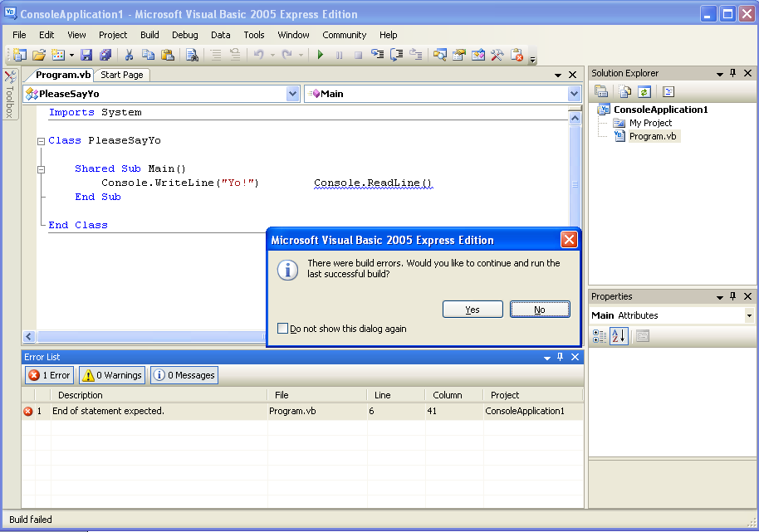Sort Error List by Description column
The width and height of the screenshot is (759, 532).
[159, 395]
